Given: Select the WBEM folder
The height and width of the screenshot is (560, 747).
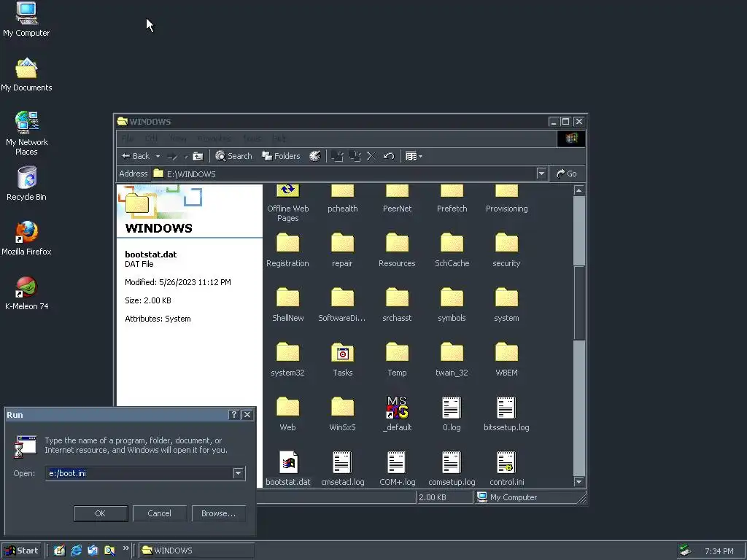Looking at the screenshot, I should [x=506, y=359].
